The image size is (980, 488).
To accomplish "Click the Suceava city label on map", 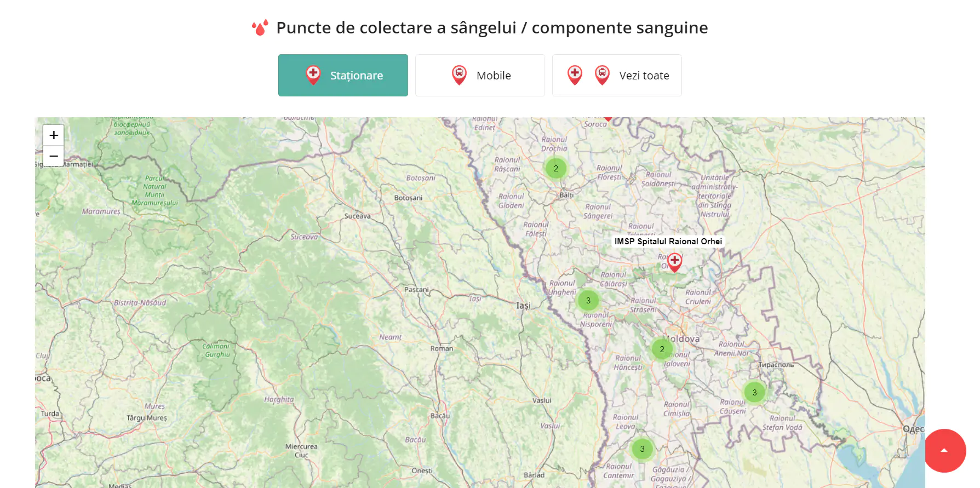I will [358, 216].
